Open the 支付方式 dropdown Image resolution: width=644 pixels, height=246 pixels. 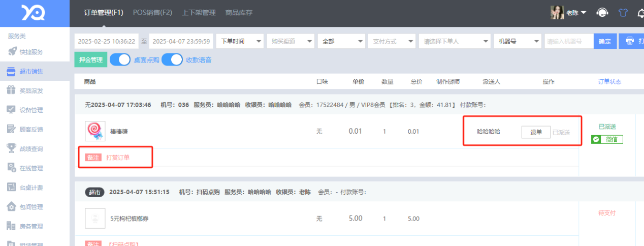[x=392, y=41]
